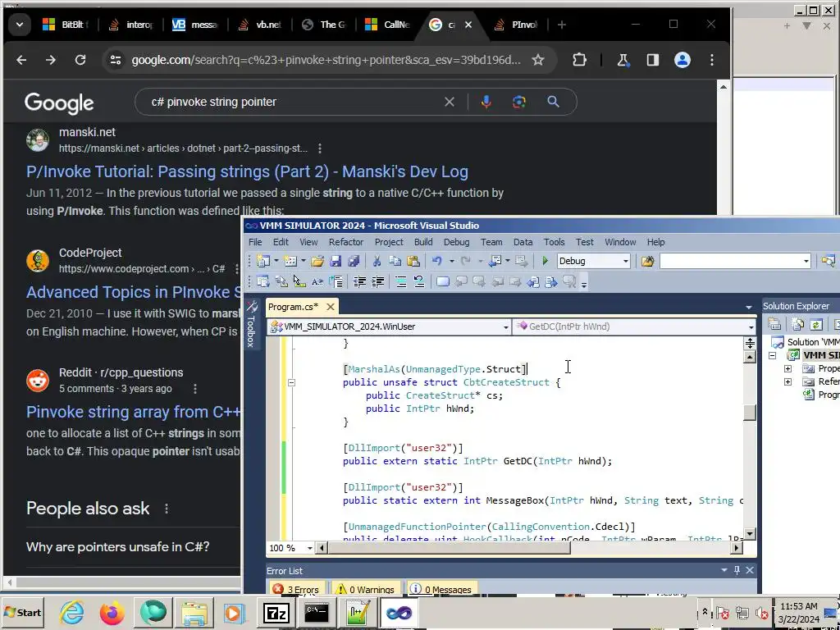Image resolution: width=840 pixels, height=630 pixels.
Task: Click the Paste clipboard icon
Action: tap(413, 261)
